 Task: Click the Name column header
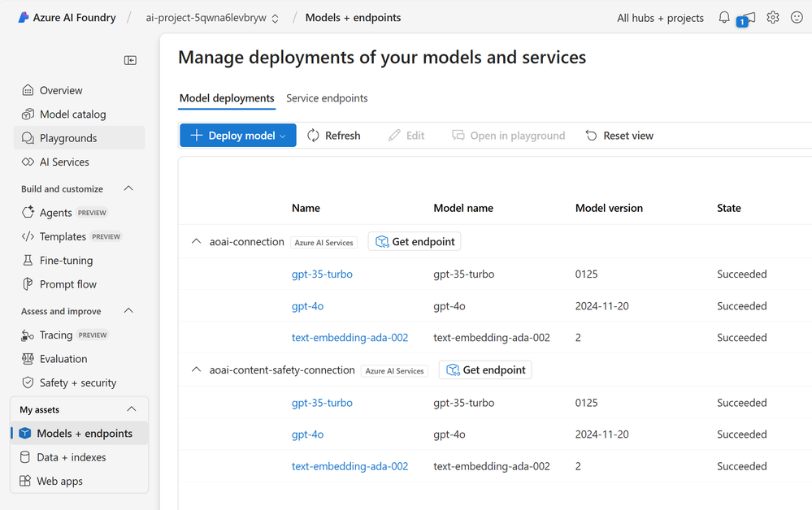click(306, 208)
